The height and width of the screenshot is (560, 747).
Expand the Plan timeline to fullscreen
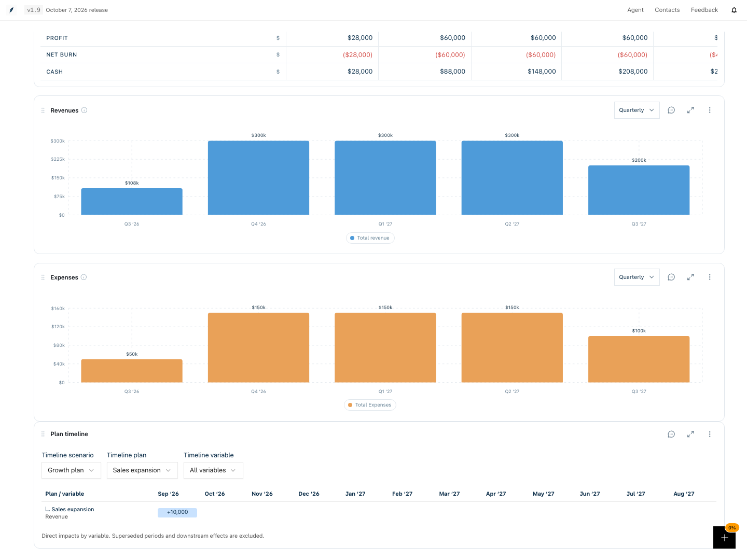690,434
